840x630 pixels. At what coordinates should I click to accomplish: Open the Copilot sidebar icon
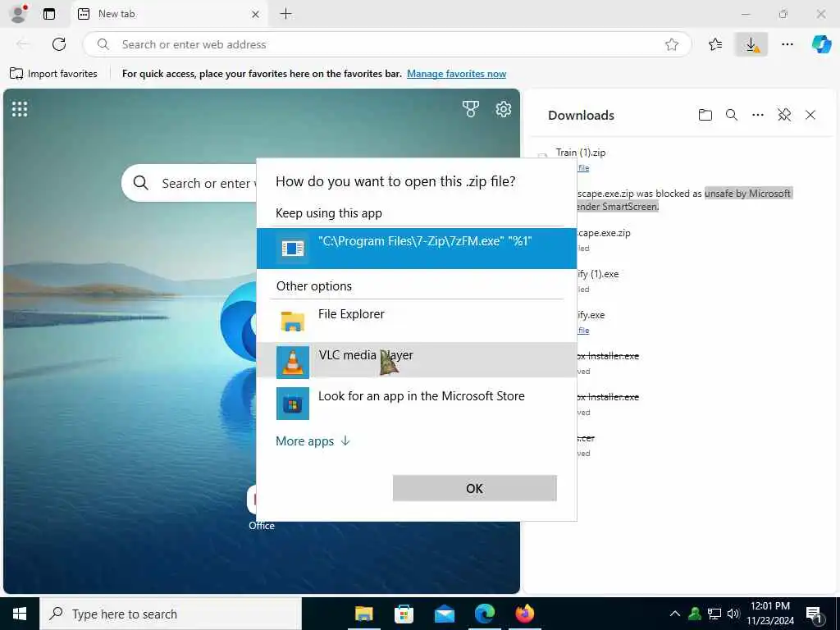point(820,44)
